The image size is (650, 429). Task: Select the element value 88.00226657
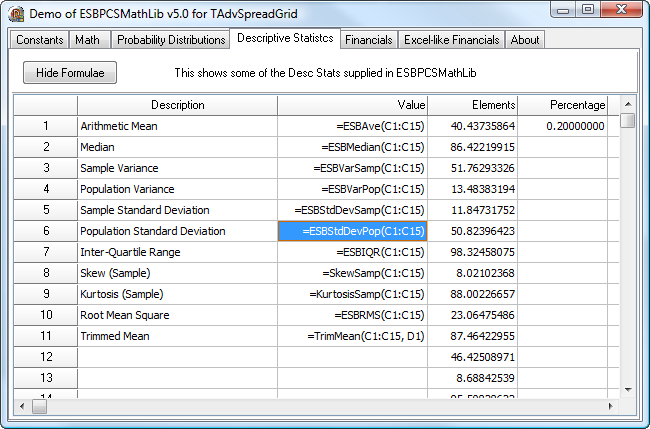point(473,294)
